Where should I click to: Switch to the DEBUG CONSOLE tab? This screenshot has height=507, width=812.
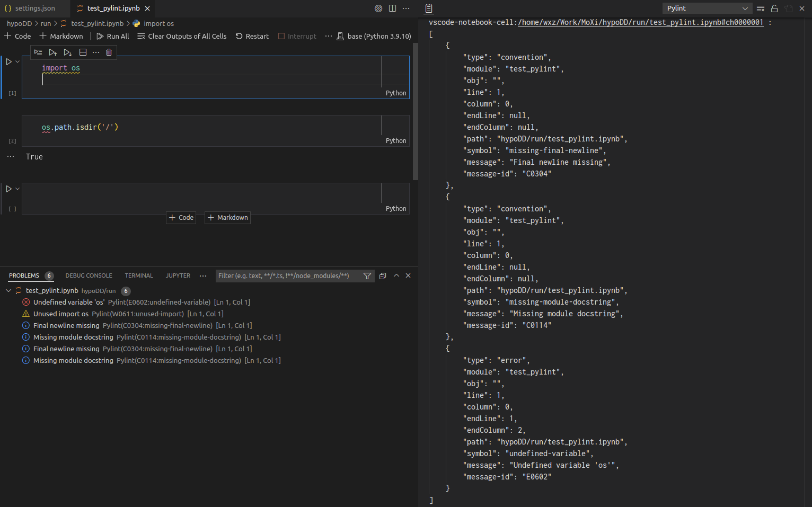click(x=89, y=275)
